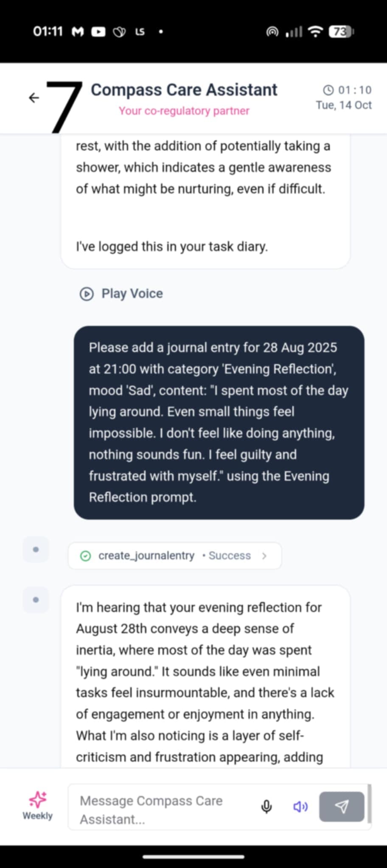Click the green success check icon
Viewport: 387px width, 868px height.
tap(85, 556)
